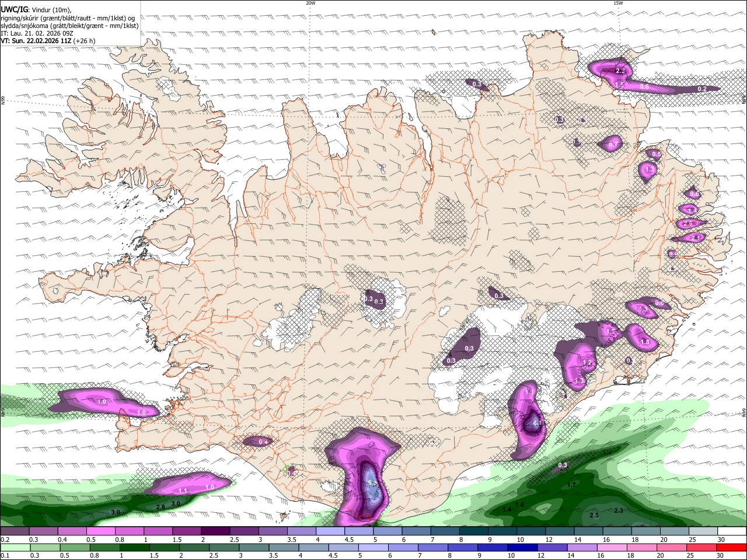
Task: Click the 0.7 snowfall value in the northeast
Action: (613, 143)
